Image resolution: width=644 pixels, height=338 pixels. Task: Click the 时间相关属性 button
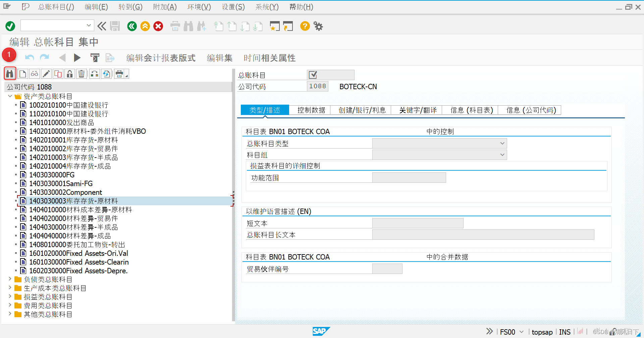(269, 58)
